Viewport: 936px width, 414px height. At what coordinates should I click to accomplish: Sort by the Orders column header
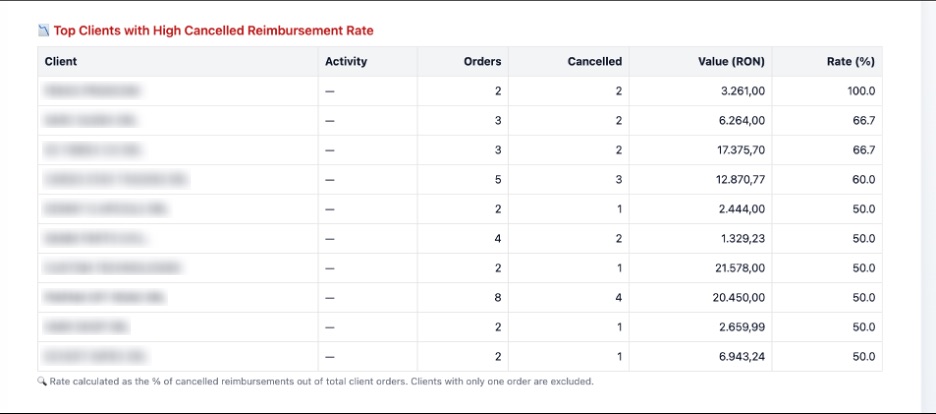click(482, 61)
